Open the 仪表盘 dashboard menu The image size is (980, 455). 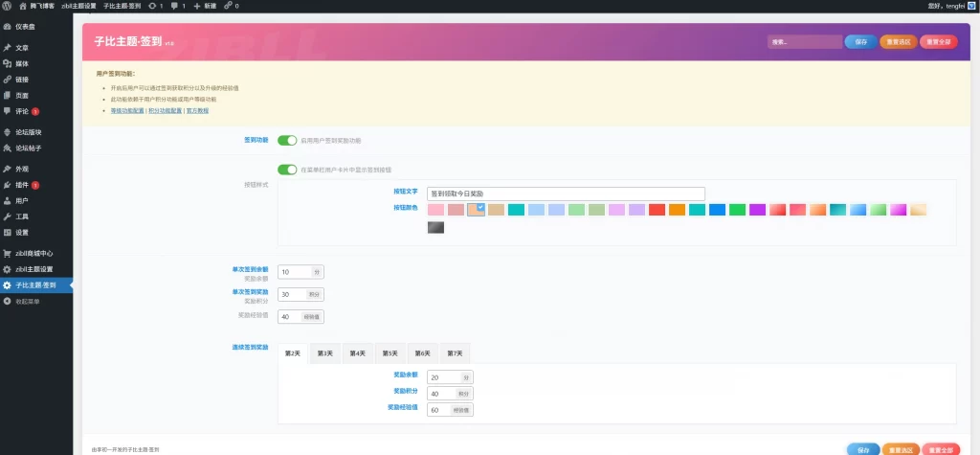click(27, 27)
